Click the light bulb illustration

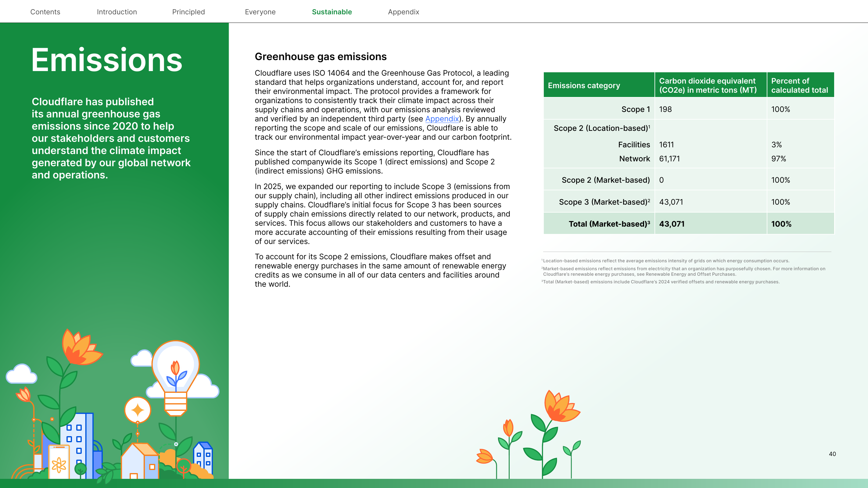click(x=176, y=378)
